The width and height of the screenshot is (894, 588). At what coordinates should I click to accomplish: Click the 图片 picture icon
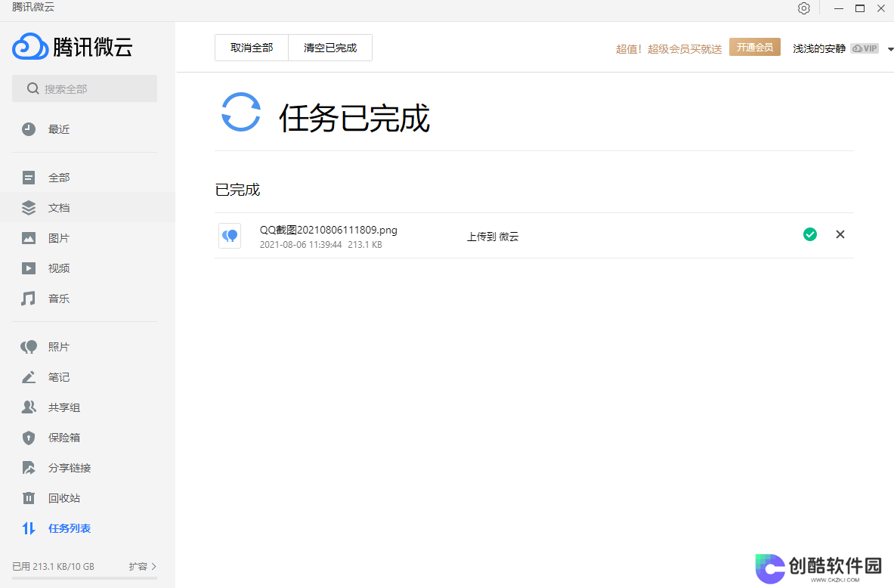[29, 238]
